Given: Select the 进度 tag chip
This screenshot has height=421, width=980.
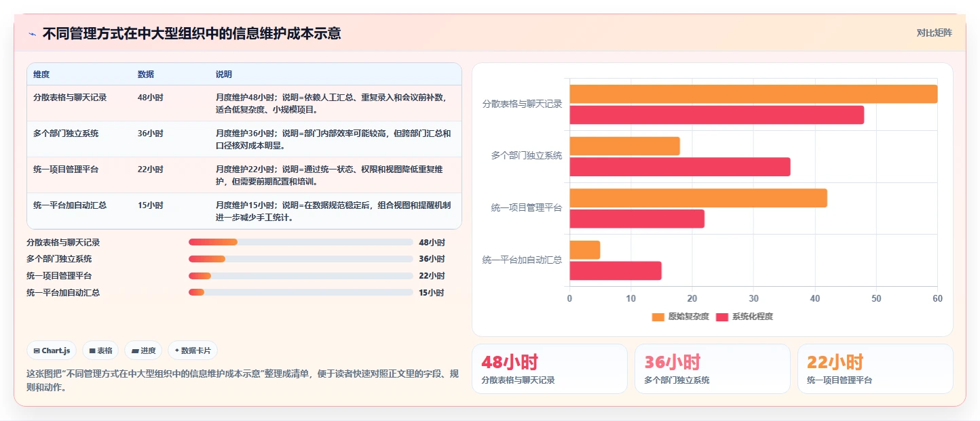Looking at the screenshot, I should click(x=143, y=350).
